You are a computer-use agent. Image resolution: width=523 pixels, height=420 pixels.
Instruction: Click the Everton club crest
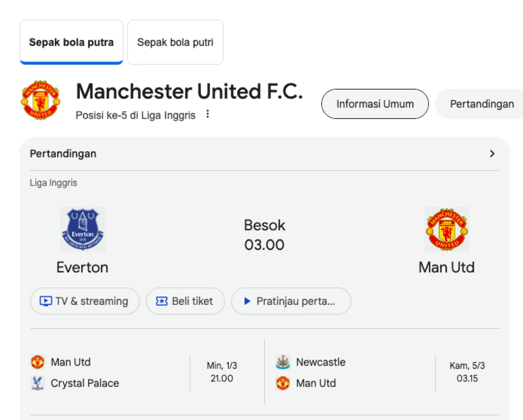tap(83, 229)
